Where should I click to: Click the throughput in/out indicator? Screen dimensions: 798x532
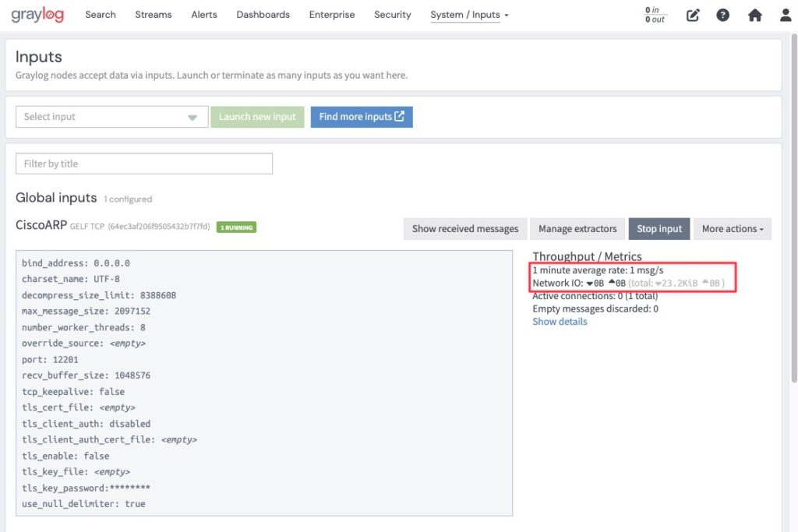[x=655, y=15]
